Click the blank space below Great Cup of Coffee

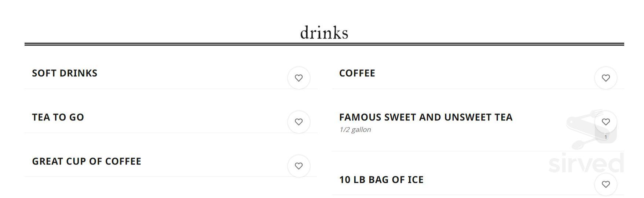[x=147, y=188]
